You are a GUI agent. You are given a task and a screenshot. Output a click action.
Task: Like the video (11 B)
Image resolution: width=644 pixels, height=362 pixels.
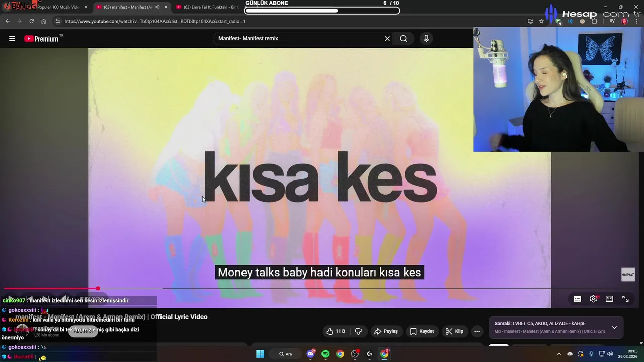(336, 331)
